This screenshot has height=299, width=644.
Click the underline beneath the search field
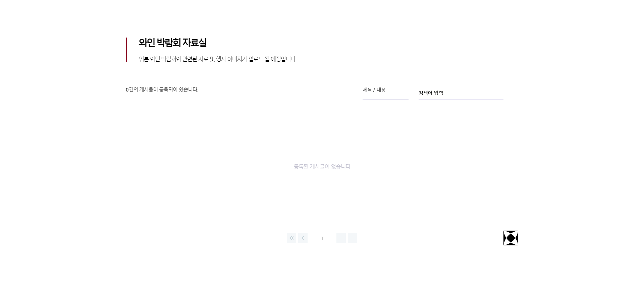click(461, 99)
